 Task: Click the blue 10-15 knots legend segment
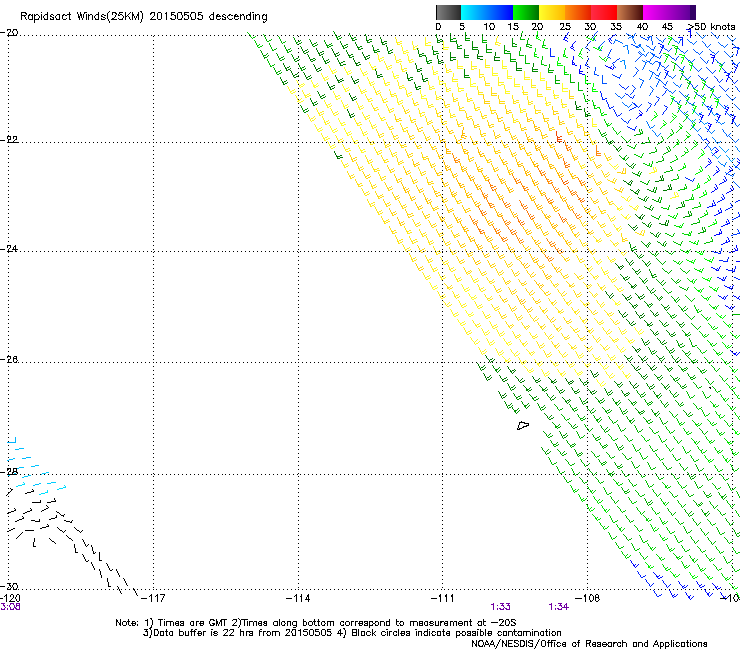click(x=500, y=12)
